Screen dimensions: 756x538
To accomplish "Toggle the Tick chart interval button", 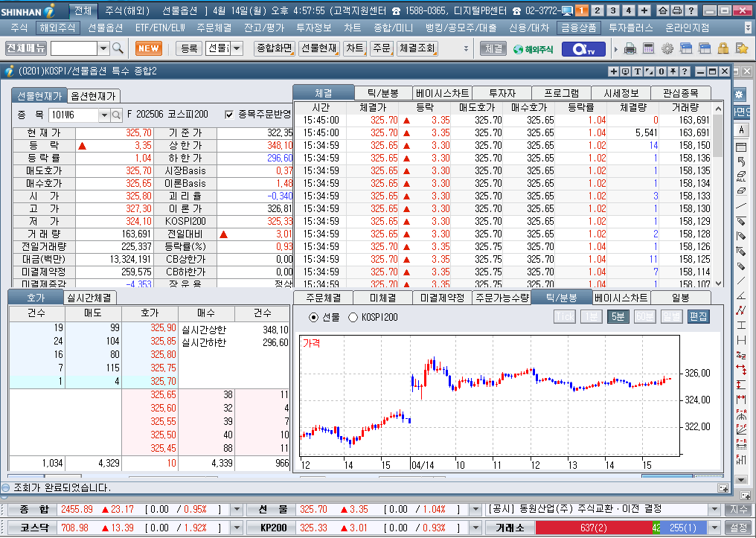I will (565, 317).
